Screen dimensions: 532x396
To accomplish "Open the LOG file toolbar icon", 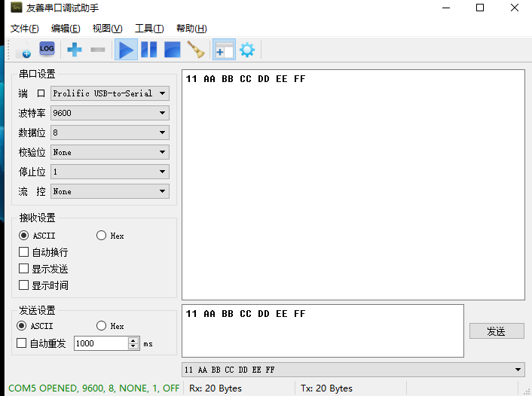I will [x=47, y=49].
